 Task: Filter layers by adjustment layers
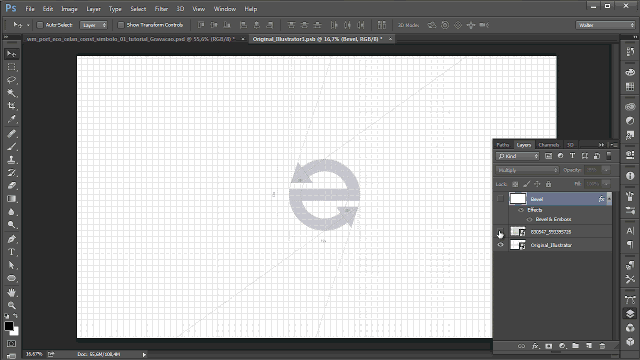[560, 156]
